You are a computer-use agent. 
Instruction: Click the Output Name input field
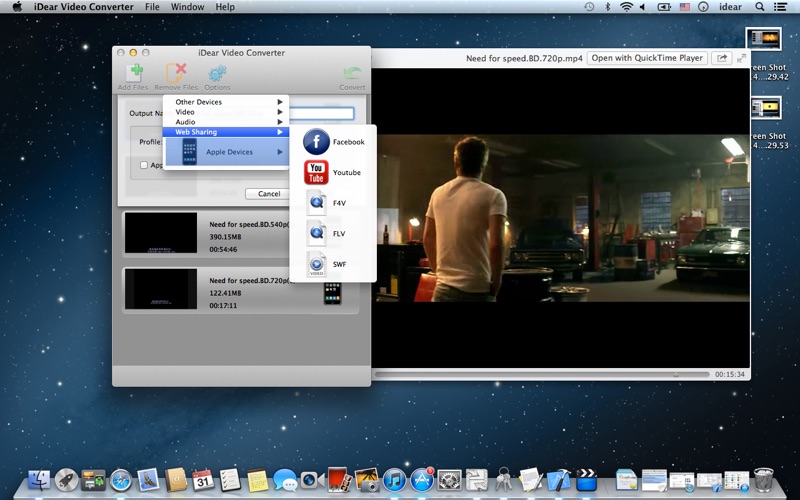point(321,113)
